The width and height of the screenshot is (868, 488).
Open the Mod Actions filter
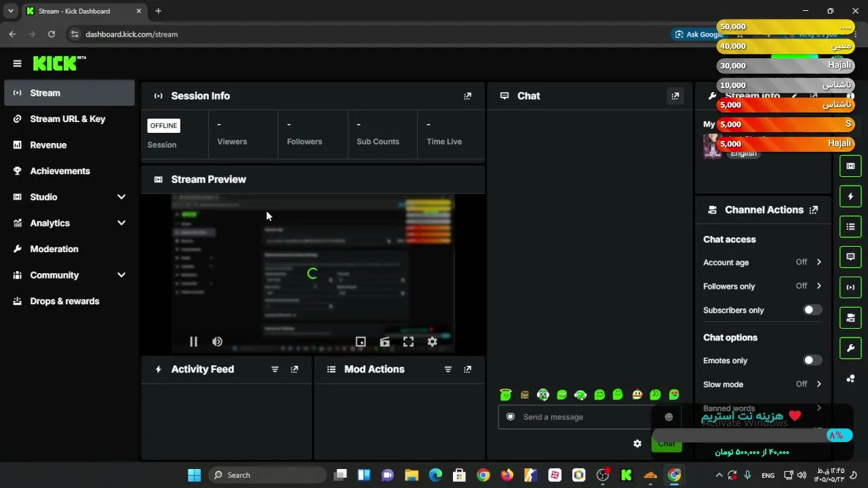448,369
